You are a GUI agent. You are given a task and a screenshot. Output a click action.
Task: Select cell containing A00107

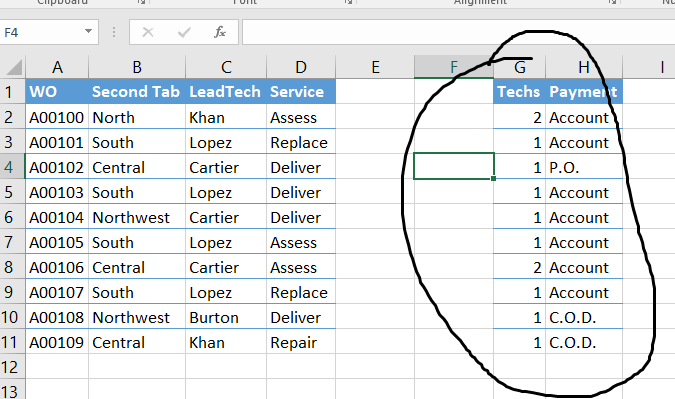[x=57, y=292]
